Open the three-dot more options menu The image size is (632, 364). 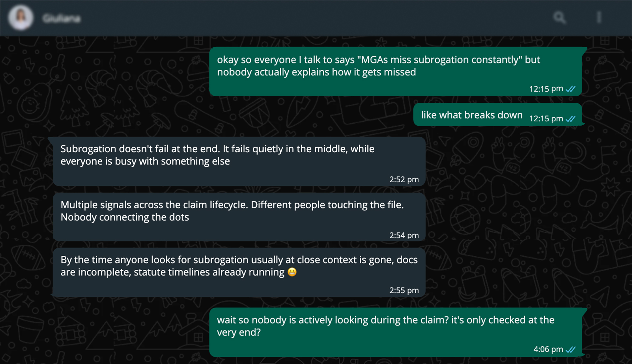(x=599, y=18)
